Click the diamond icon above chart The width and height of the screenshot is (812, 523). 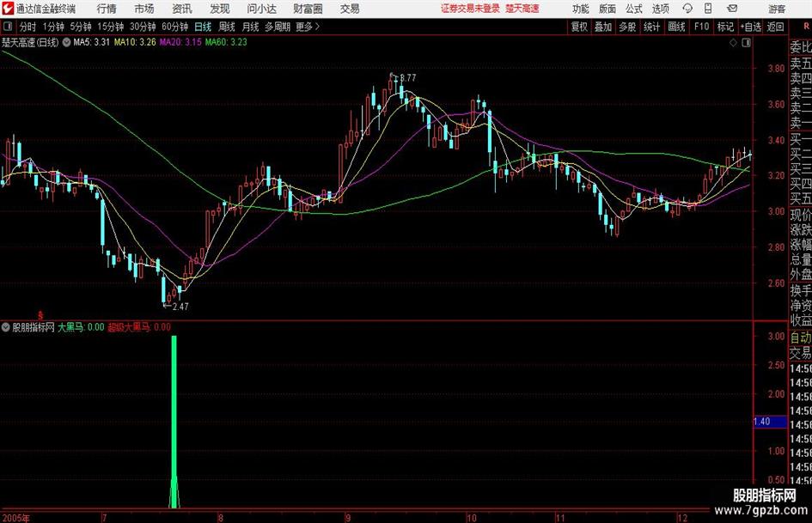(733, 43)
